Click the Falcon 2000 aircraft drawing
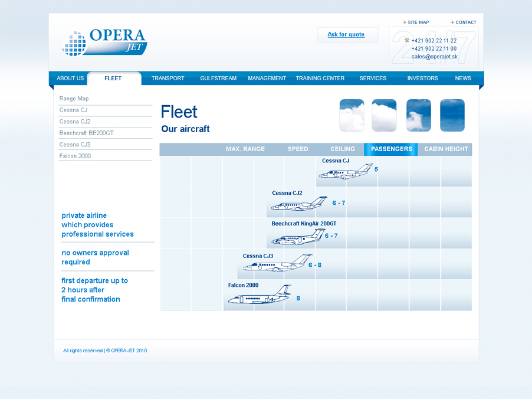Viewport: 532px width, 399px height. [x=260, y=295]
